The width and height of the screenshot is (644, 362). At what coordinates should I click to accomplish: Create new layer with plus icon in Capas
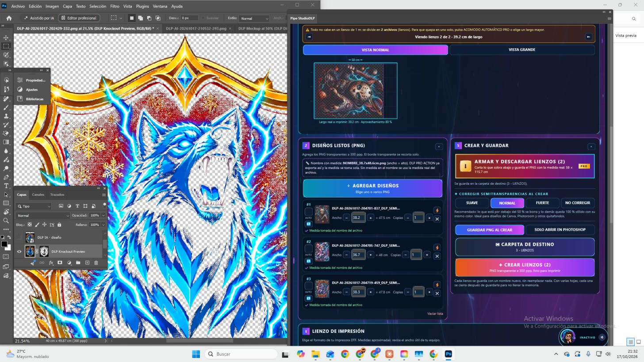(87, 263)
